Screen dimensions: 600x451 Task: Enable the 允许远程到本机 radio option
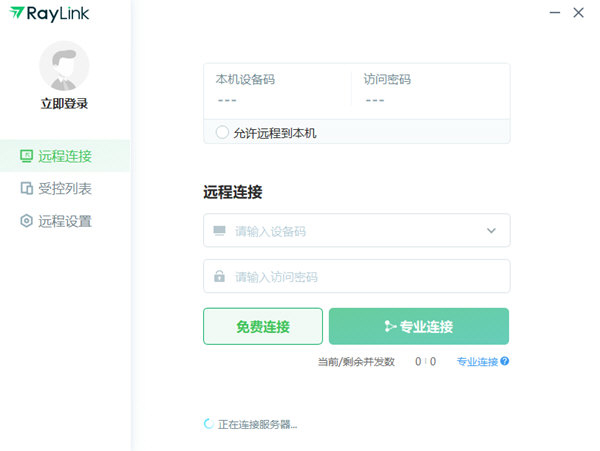222,132
